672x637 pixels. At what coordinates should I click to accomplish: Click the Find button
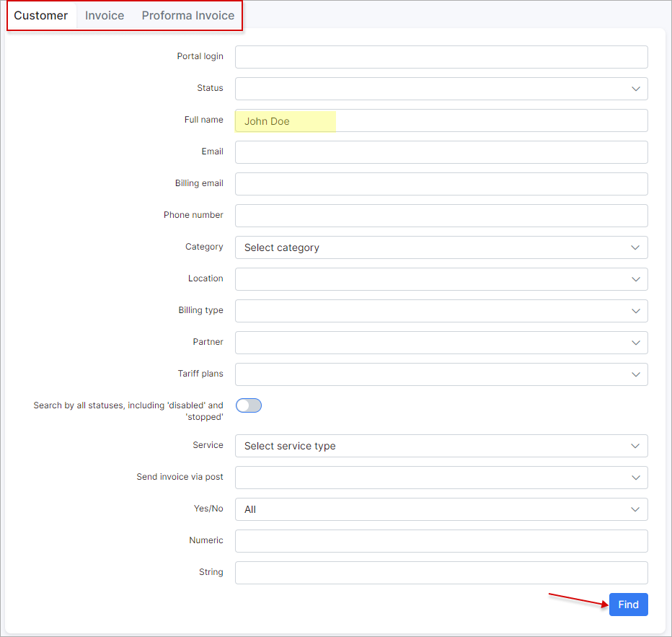coord(628,605)
